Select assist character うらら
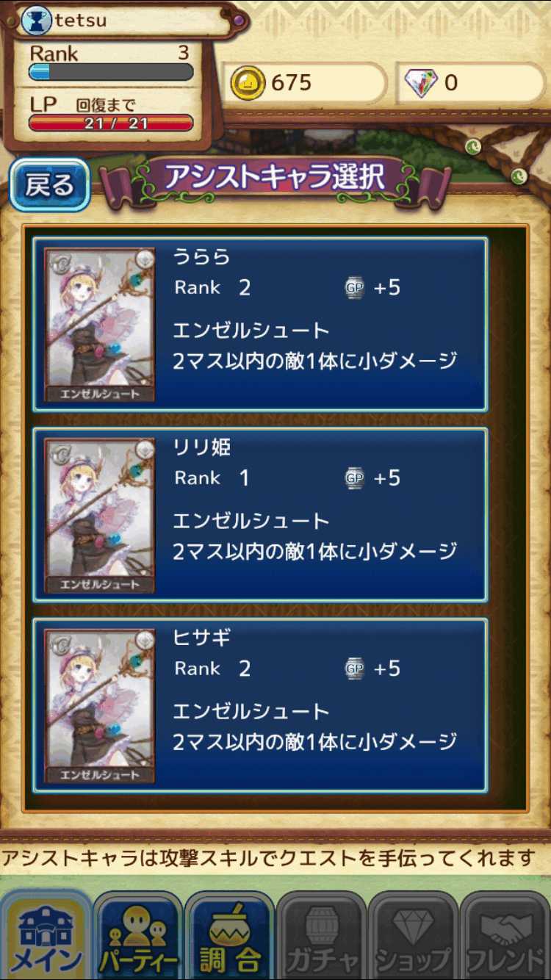This screenshot has height=980, width=551. tap(260, 324)
